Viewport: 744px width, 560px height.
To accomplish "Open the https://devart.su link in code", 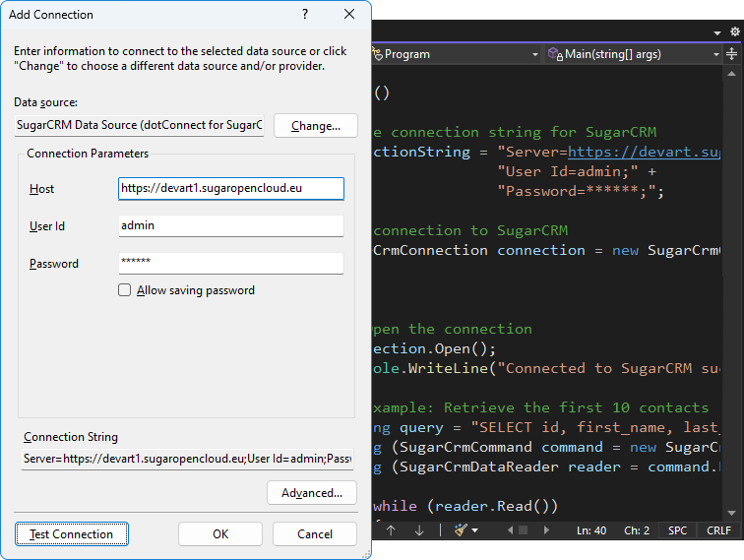I will 644,152.
